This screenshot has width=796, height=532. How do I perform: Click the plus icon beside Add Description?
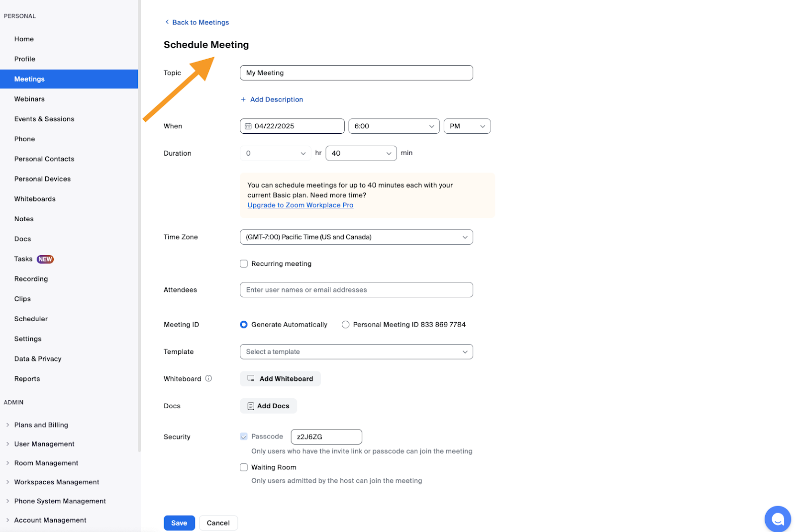tap(243, 99)
